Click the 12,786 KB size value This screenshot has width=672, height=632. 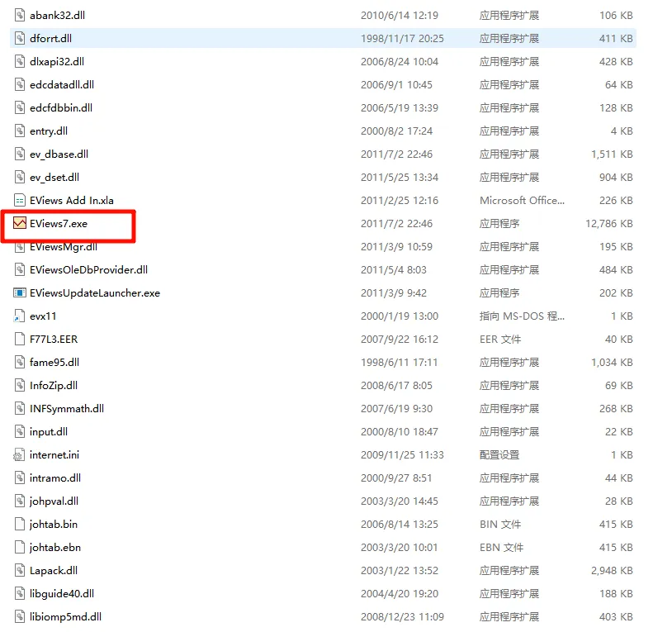click(x=609, y=223)
